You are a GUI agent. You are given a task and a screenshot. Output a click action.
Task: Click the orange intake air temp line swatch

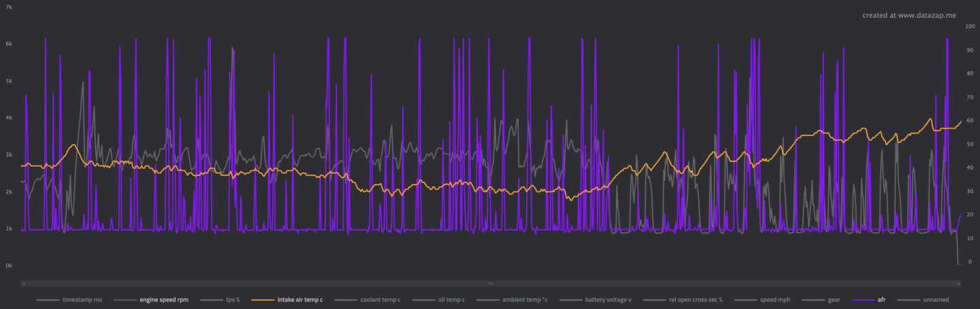pyautogui.click(x=263, y=299)
